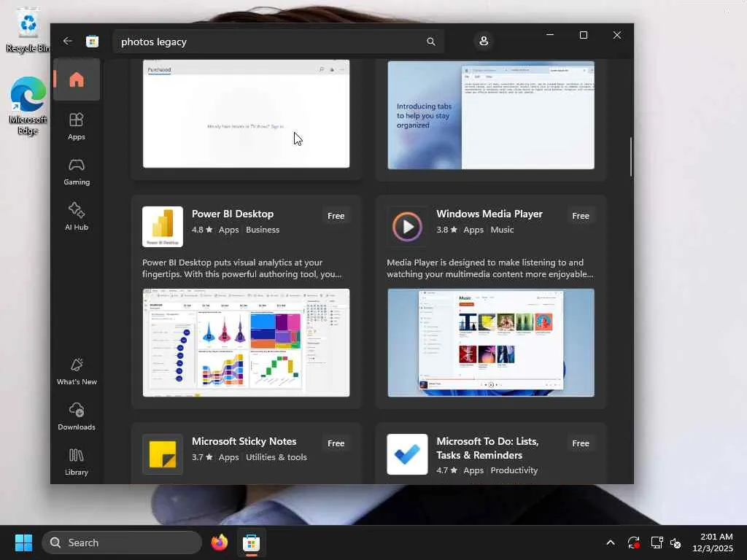Click the Microsoft To Do app icon
Image resolution: width=747 pixels, height=560 pixels.
coord(407,454)
